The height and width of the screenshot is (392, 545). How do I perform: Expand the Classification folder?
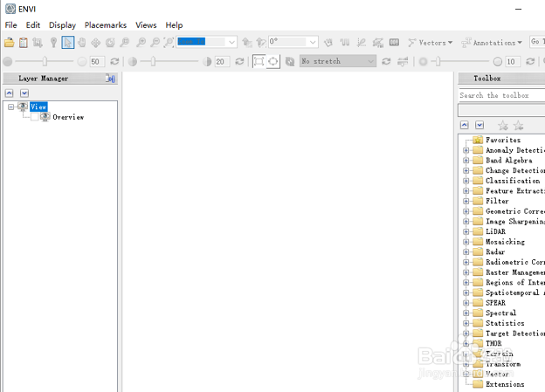pyautogui.click(x=466, y=181)
